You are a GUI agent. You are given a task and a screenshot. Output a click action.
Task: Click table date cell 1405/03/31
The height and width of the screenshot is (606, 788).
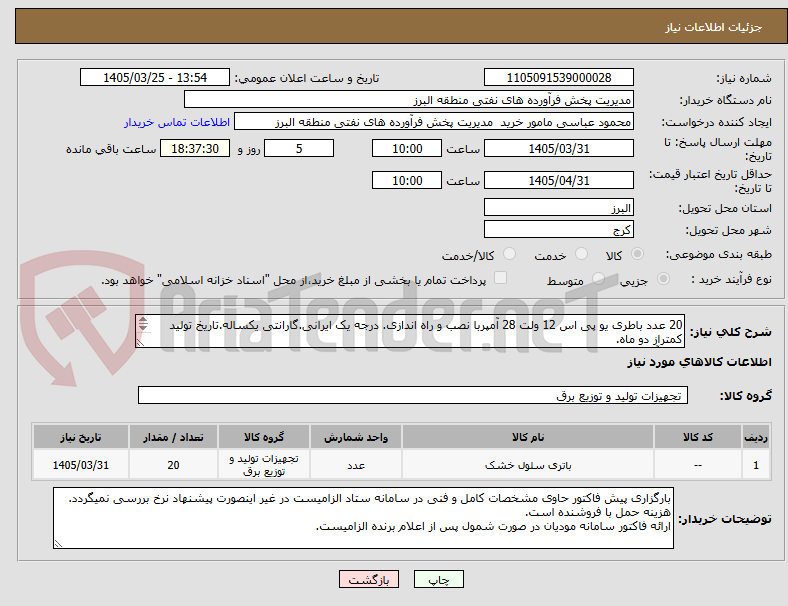(x=81, y=465)
